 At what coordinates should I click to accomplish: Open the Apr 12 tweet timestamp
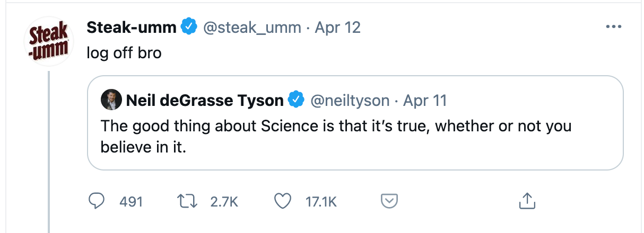click(x=338, y=27)
